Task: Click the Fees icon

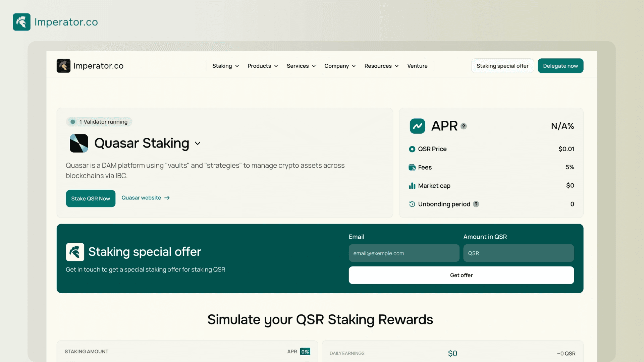Action: [x=412, y=167]
